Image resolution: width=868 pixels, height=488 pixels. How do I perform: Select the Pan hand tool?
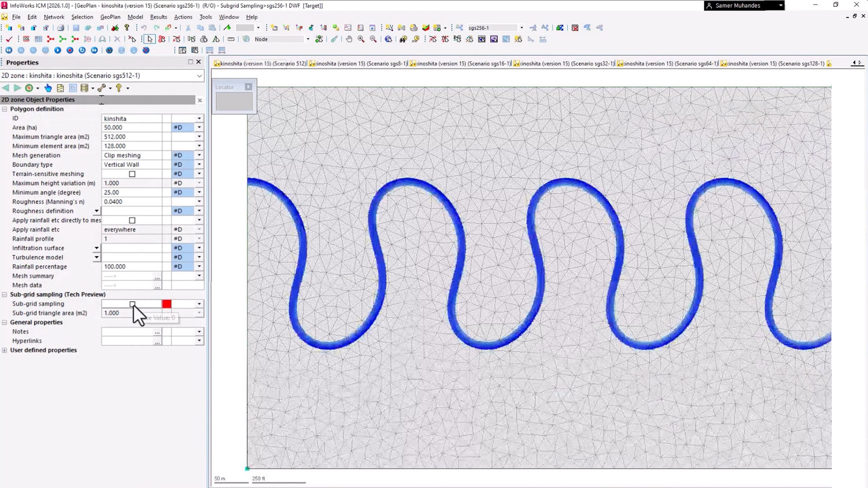[x=349, y=39]
